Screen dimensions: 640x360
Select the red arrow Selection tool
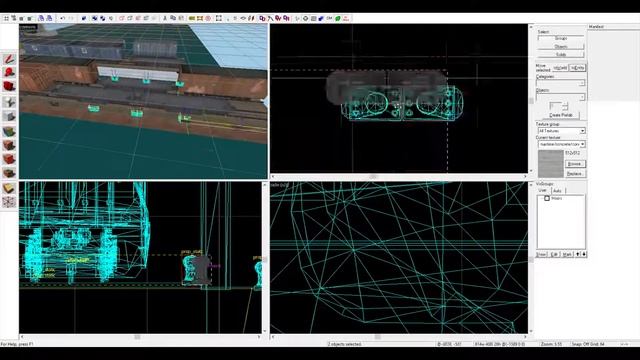point(9,59)
